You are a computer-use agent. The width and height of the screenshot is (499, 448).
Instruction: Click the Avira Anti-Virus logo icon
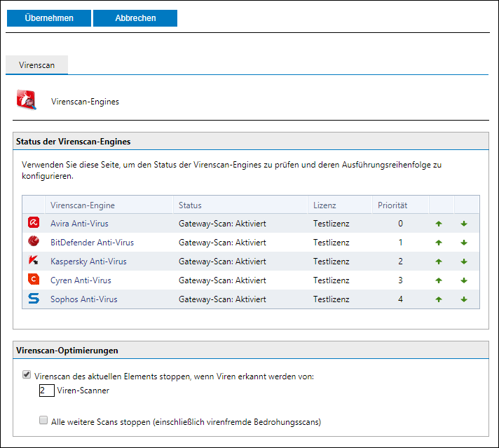[34, 222]
